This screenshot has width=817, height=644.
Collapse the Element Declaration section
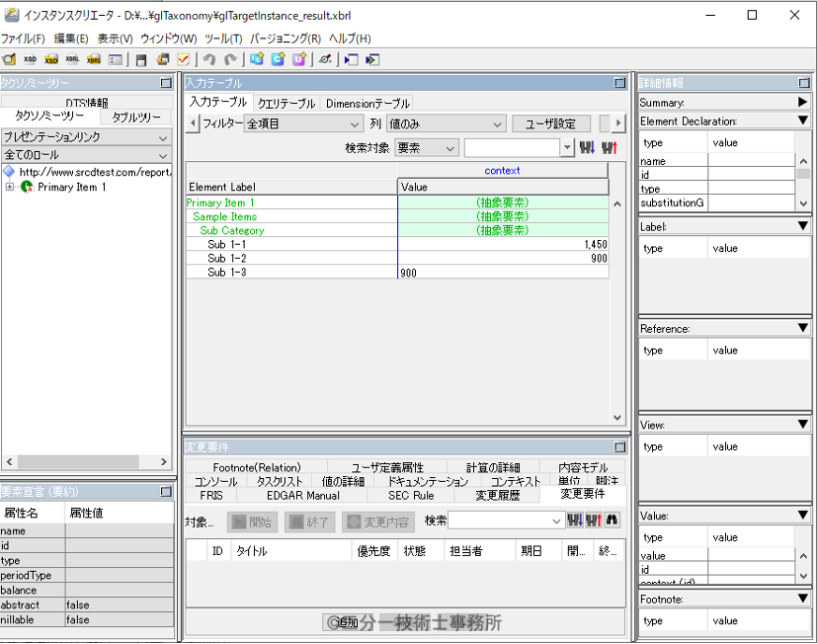pos(803,121)
